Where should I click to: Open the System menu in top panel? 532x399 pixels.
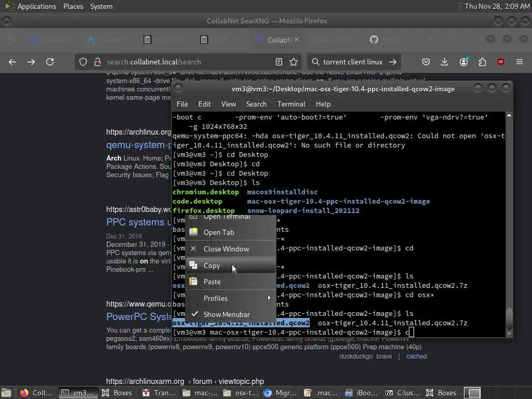(x=101, y=6)
